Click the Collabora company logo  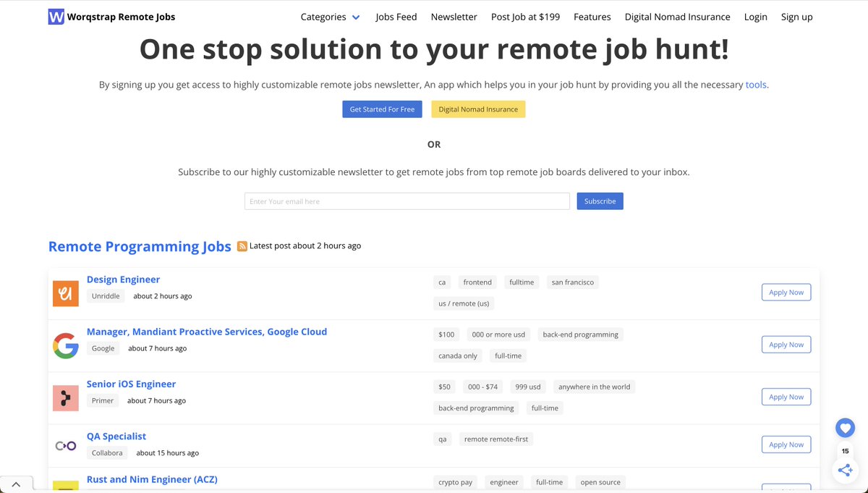(66, 445)
